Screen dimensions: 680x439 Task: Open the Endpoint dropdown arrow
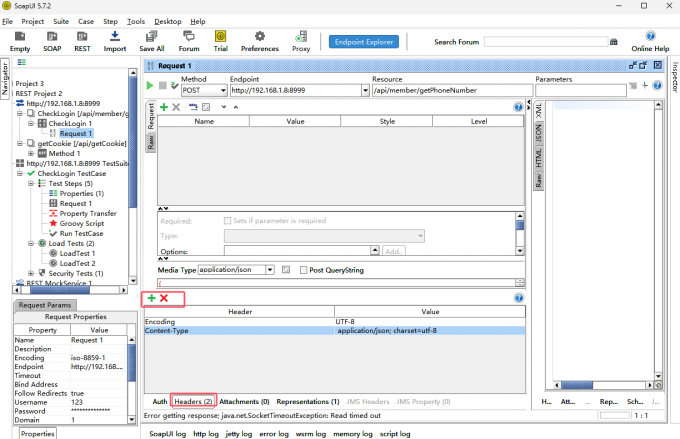(365, 91)
